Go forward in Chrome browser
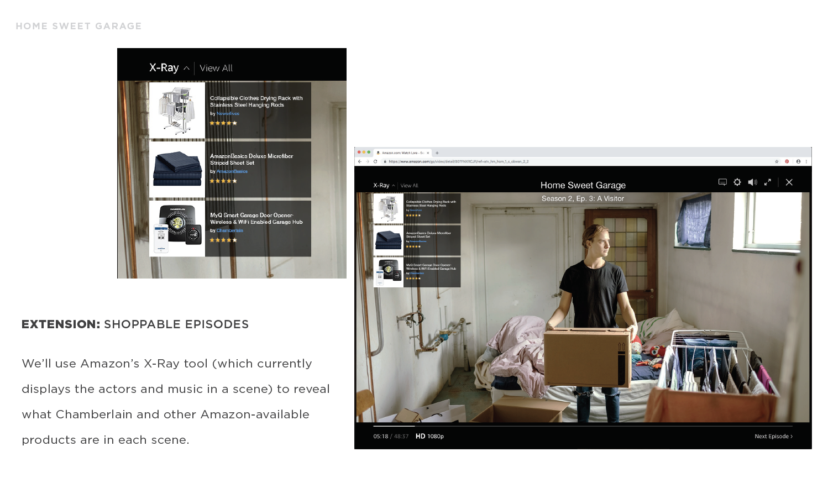The image size is (828, 504). tap(368, 161)
